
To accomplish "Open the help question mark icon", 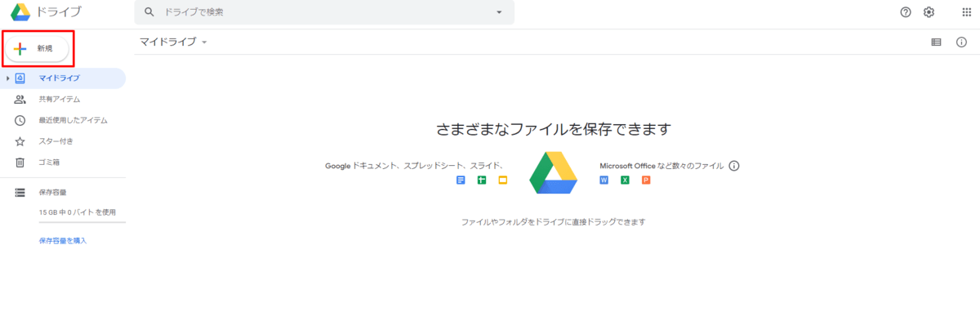I will tap(906, 12).
